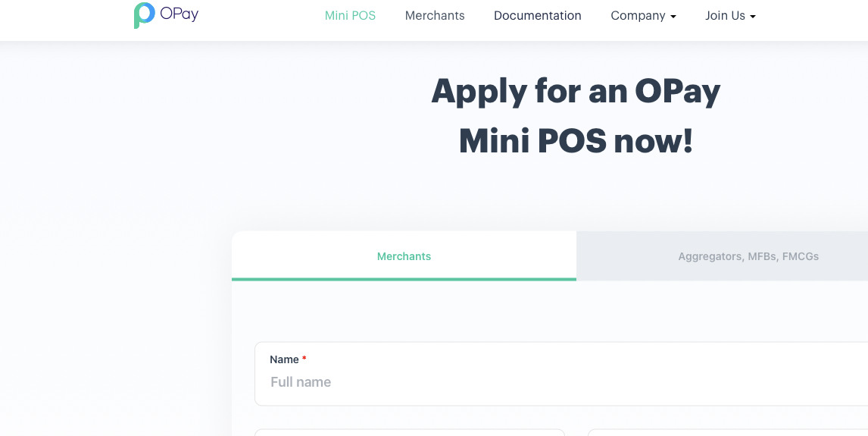Select the Merchants form tab
Image resolution: width=868 pixels, height=436 pixels.
(x=404, y=256)
